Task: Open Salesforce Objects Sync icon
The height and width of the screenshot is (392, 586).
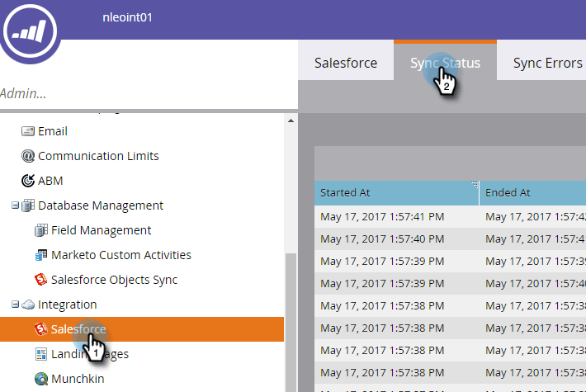Action: pos(41,280)
